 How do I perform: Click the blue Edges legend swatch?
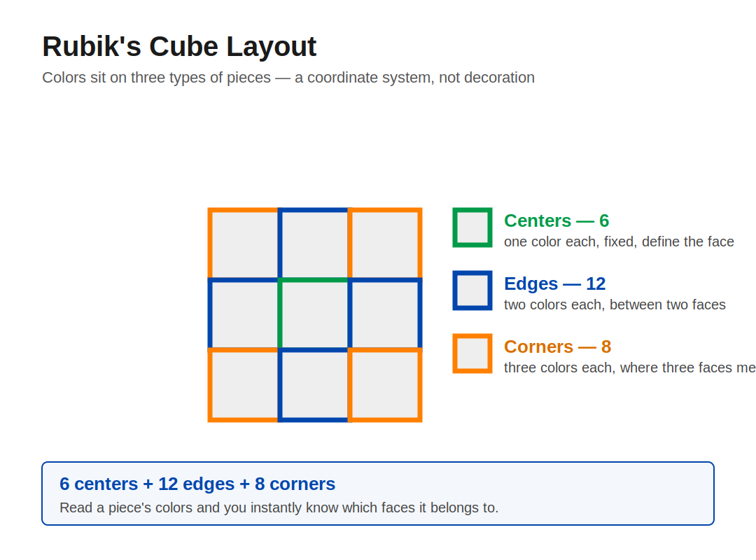click(472, 290)
